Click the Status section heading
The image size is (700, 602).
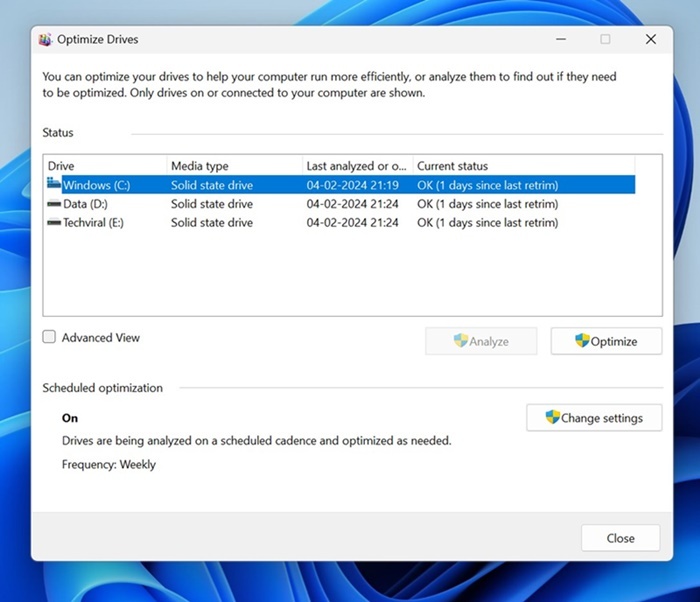(x=58, y=133)
